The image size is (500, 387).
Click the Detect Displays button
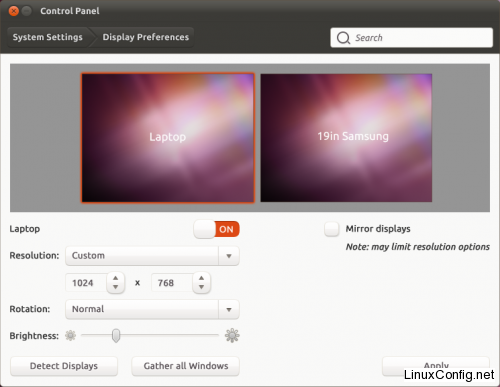click(x=64, y=366)
